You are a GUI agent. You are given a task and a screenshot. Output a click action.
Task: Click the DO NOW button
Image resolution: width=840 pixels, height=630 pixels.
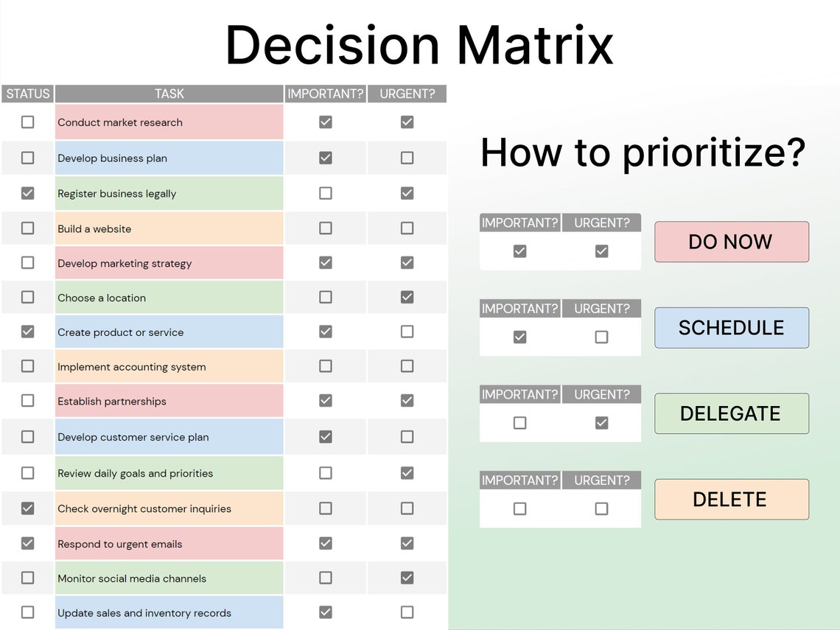pos(732,242)
